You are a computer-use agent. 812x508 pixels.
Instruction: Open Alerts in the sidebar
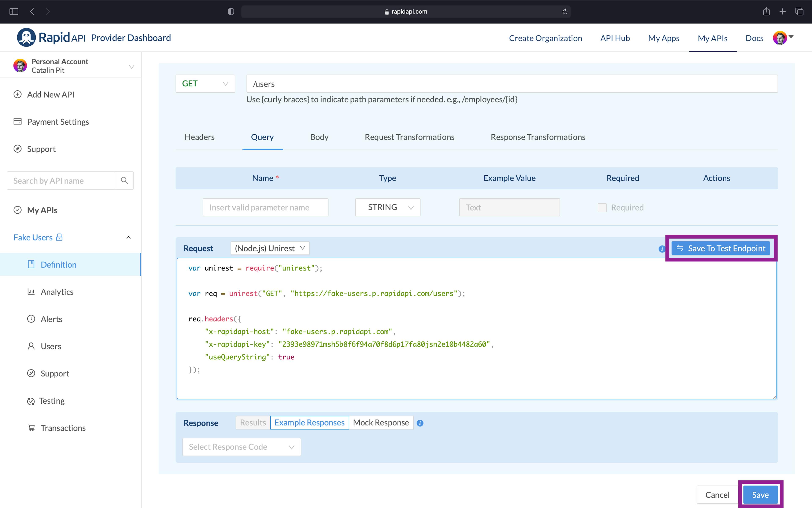click(x=51, y=319)
